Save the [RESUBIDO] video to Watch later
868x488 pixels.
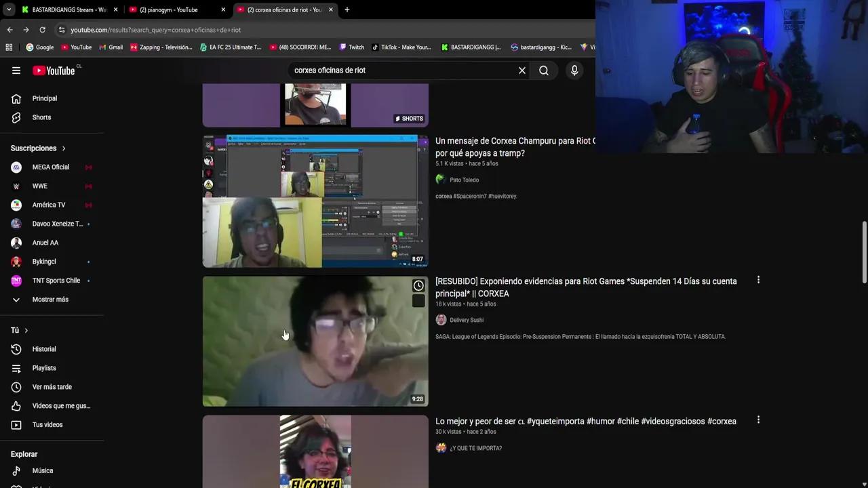[x=418, y=285]
